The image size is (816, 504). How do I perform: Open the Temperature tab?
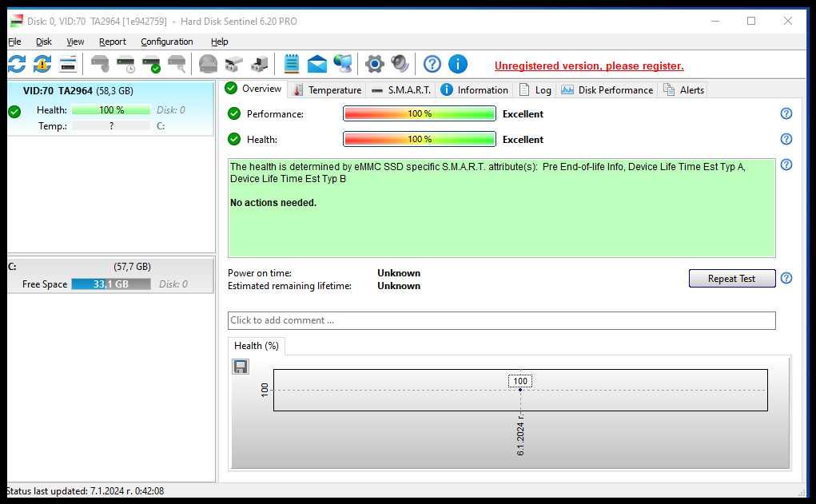[x=328, y=90]
